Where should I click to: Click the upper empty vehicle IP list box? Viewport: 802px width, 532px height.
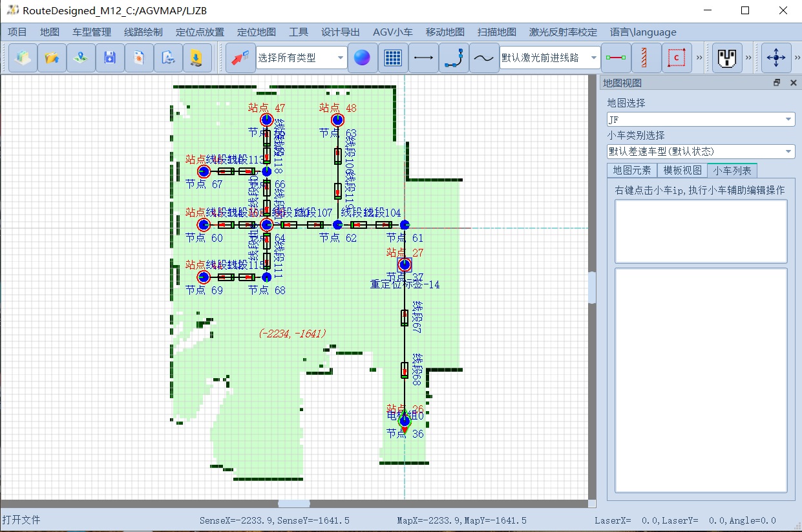(x=701, y=231)
